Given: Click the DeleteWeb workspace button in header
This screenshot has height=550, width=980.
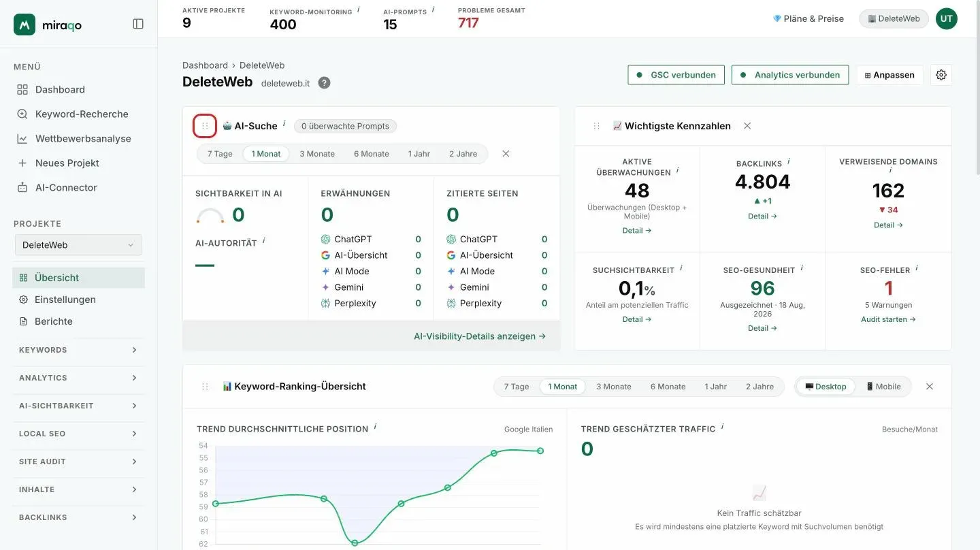Looking at the screenshot, I should pyautogui.click(x=894, y=19).
